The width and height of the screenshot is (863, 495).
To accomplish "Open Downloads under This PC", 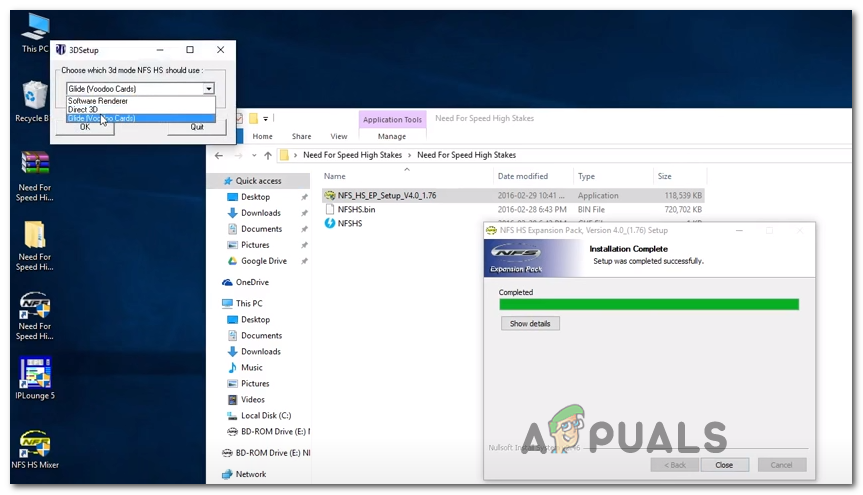I will coord(260,352).
